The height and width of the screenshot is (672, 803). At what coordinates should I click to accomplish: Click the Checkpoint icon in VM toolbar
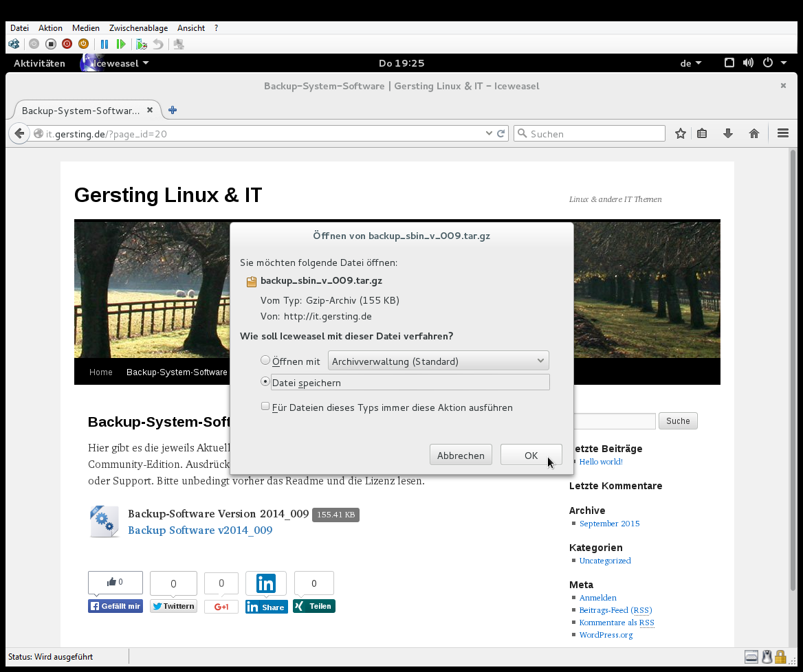[142, 44]
